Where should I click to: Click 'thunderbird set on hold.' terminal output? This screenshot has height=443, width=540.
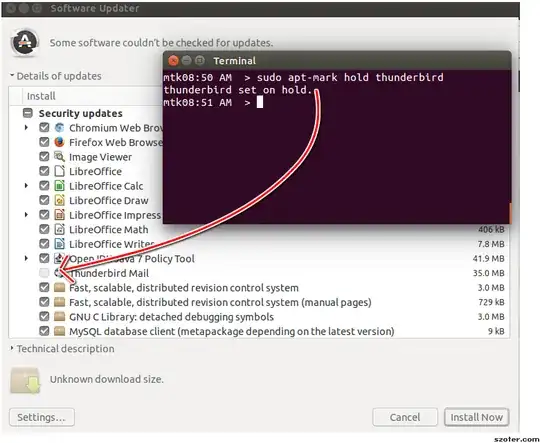[238, 90]
